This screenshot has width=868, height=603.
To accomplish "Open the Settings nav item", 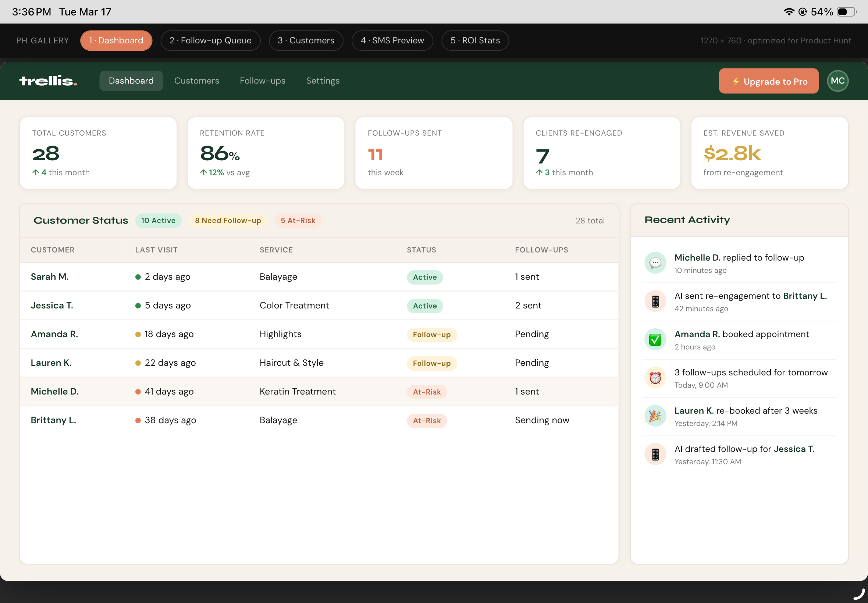I will coord(322,81).
